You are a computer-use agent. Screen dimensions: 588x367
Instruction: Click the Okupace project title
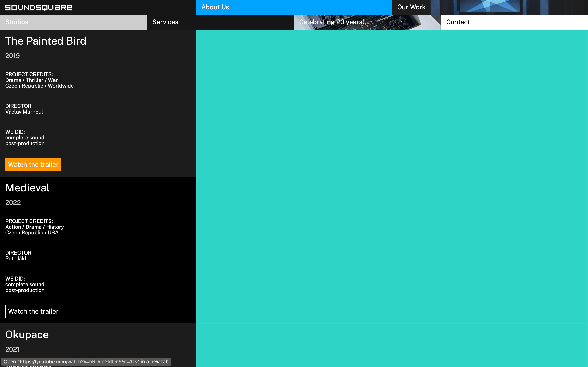(x=27, y=335)
